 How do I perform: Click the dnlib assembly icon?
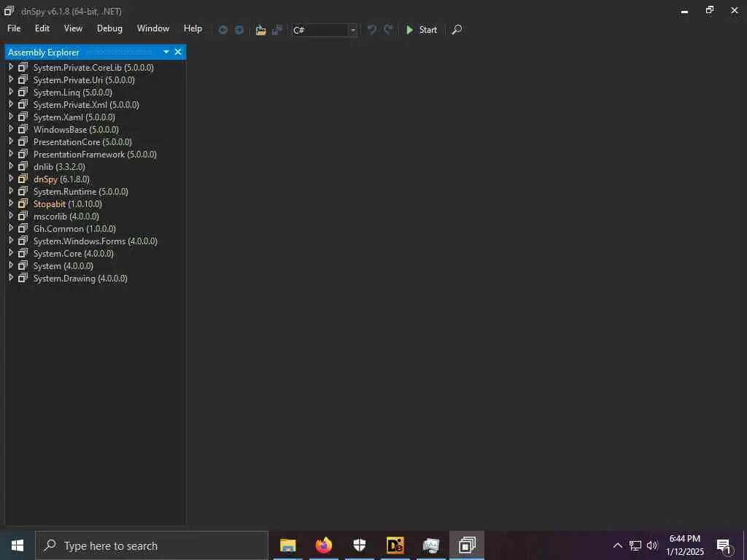pyautogui.click(x=23, y=167)
